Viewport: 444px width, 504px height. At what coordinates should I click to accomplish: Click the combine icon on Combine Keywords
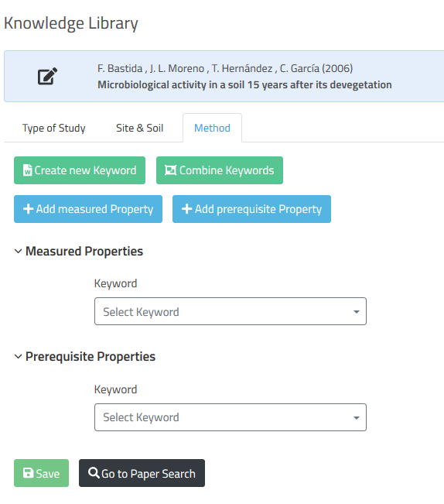tap(170, 170)
